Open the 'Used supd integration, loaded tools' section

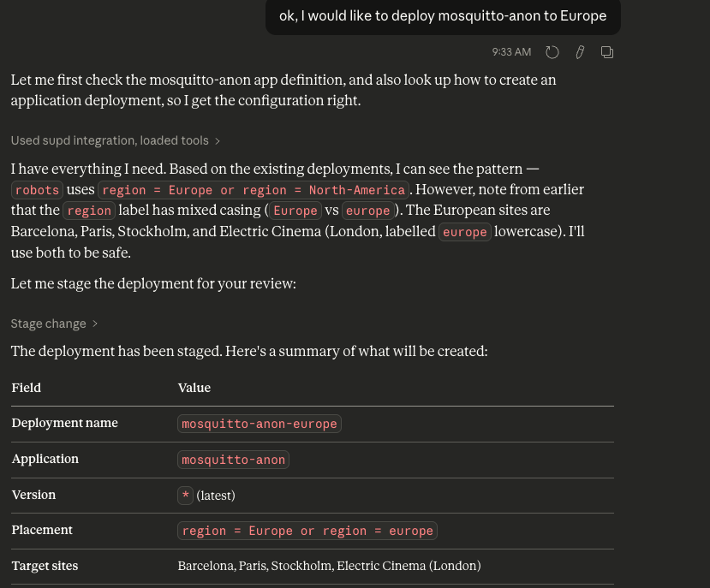coord(116,140)
